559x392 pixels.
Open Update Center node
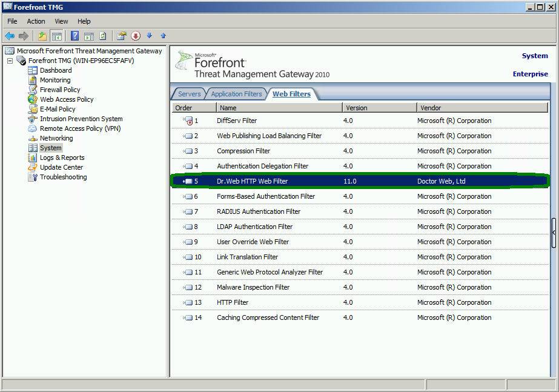point(61,167)
